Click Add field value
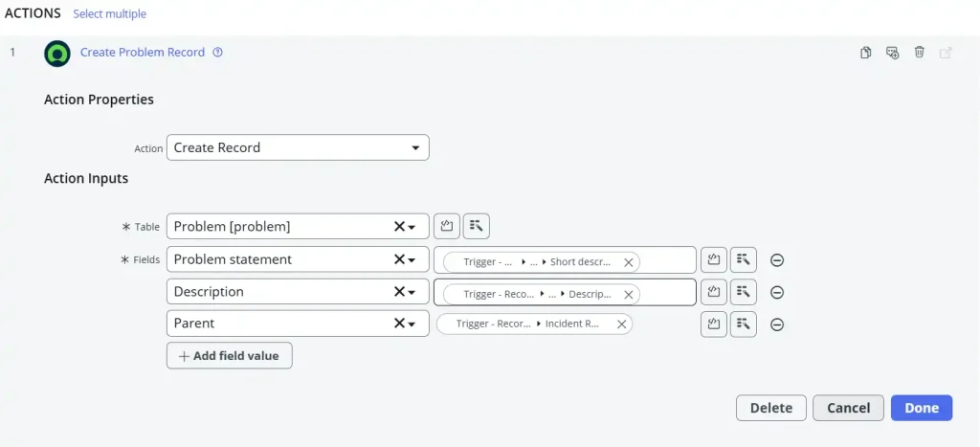Image resolution: width=980 pixels, height=447 pixels. (x=229, y=356)
